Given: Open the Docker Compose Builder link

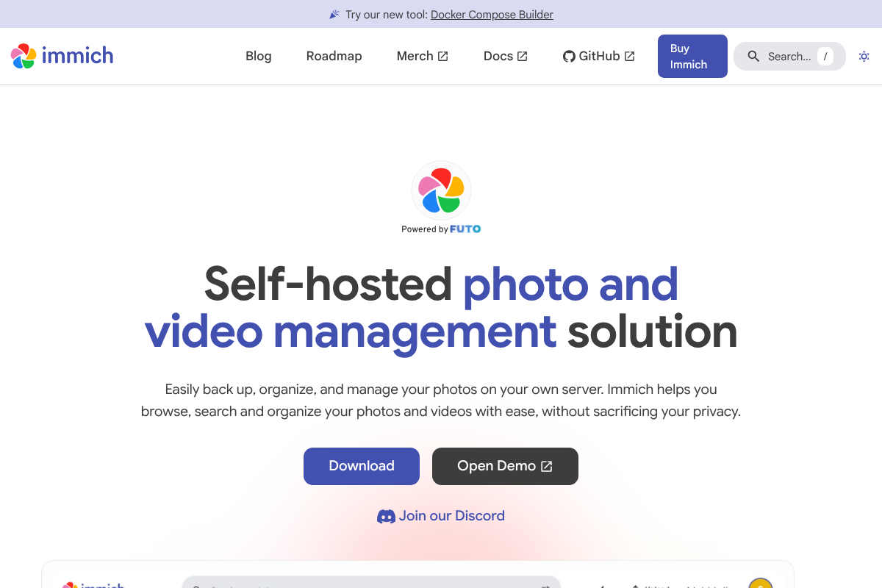Looking at the screenshot, I should click(x=492, y=14).
